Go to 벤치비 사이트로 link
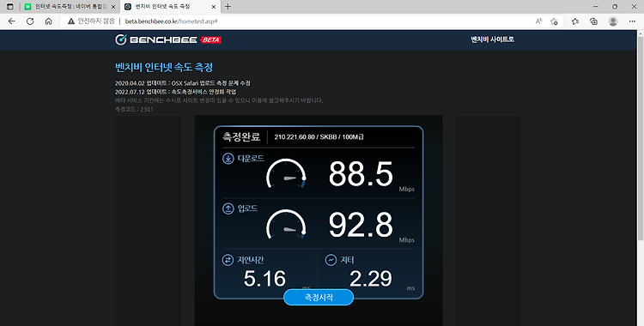This screenshot has height=326, width=644. pyautogui.click(x=493, y=39)
